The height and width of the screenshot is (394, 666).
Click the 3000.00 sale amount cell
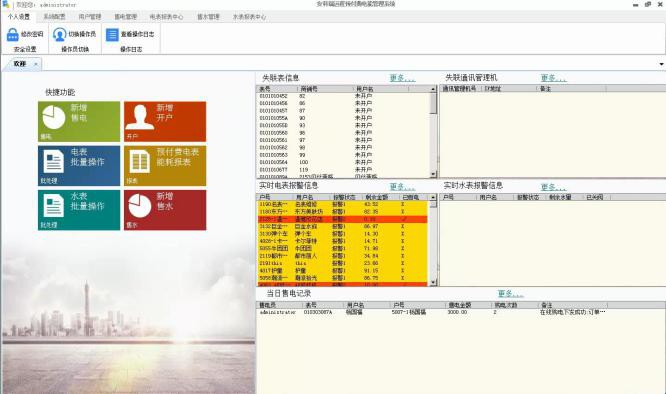(x=457, y=312)
